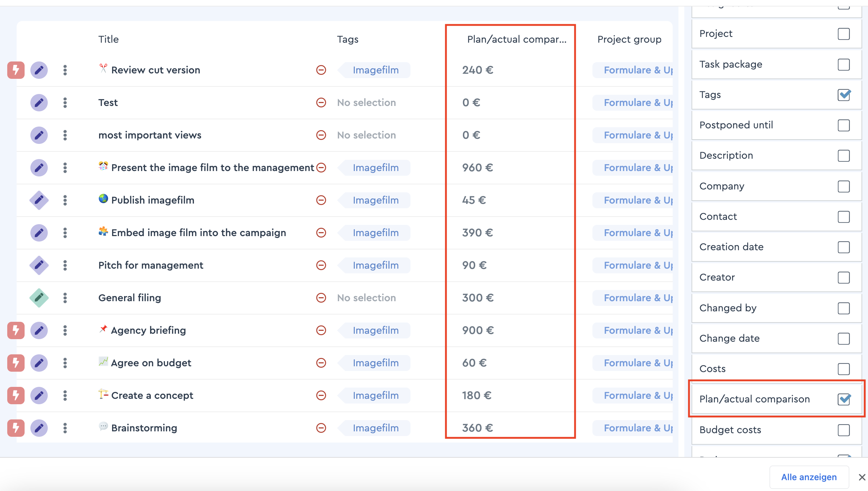The height and width of the screenshot is (491, 868).
Task: Open three-dot menu for Agree on budget
Action: (x=65, y=363)
